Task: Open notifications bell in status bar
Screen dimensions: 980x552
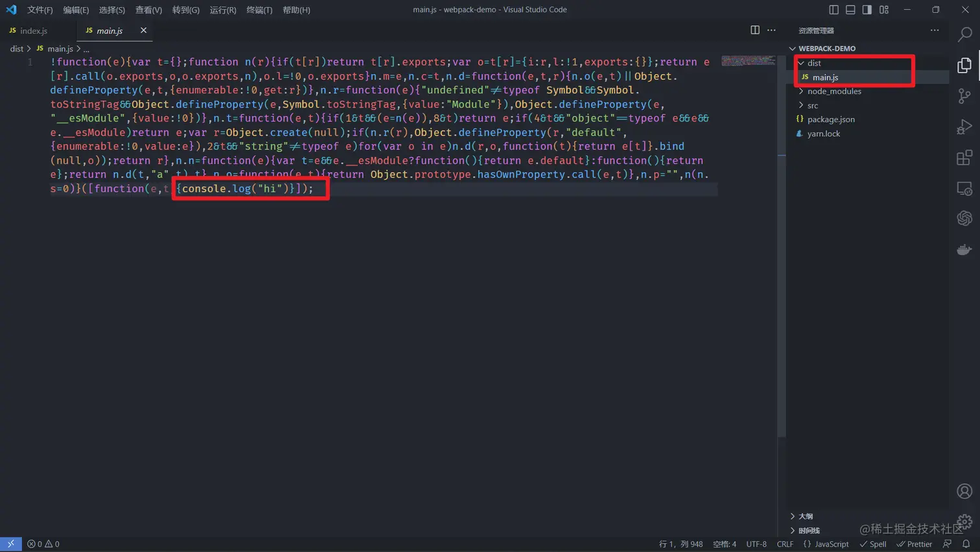Action: (966, 544)
